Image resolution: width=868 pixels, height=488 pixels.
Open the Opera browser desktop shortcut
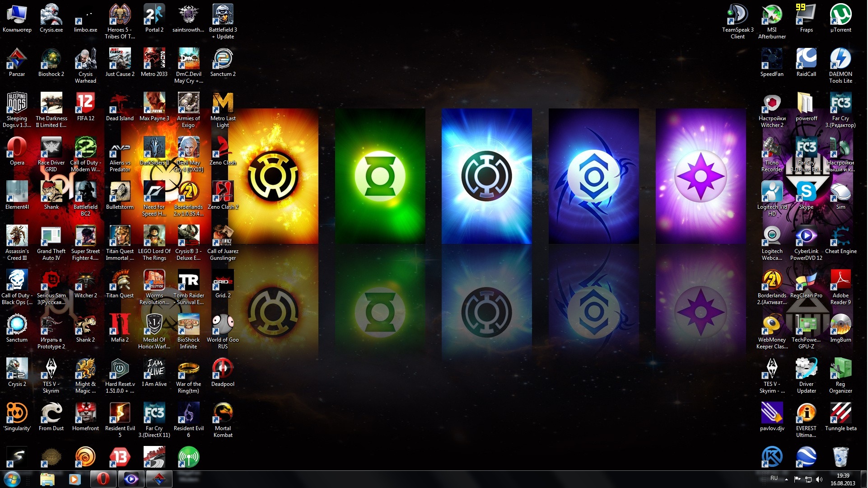click(17, 151)
